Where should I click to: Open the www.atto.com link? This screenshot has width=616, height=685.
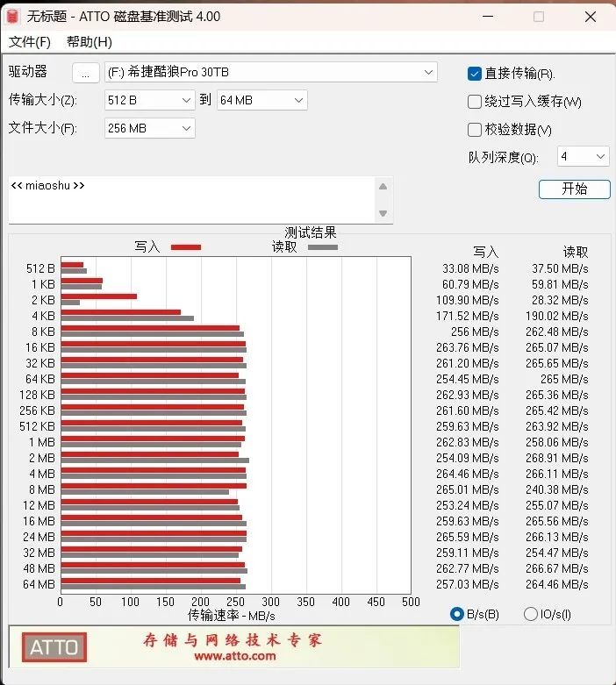click(x=235, y=656)
